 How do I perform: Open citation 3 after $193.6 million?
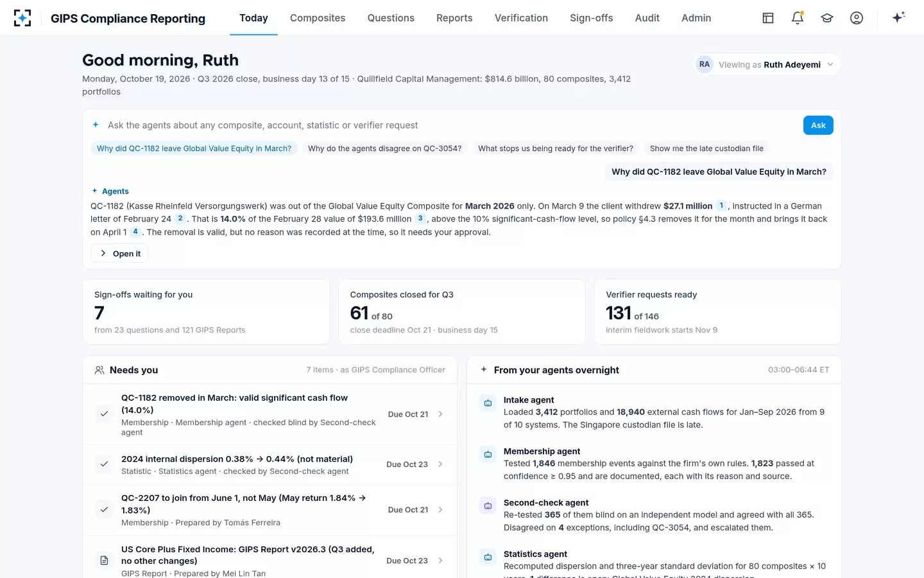(x=420, y=218)
